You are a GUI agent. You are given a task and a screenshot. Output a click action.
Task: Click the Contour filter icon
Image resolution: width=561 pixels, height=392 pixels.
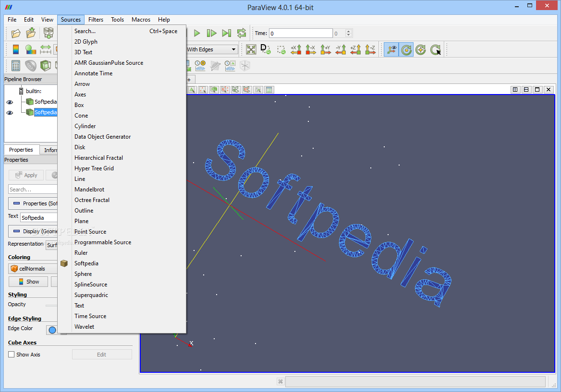[x=31, y=66]
